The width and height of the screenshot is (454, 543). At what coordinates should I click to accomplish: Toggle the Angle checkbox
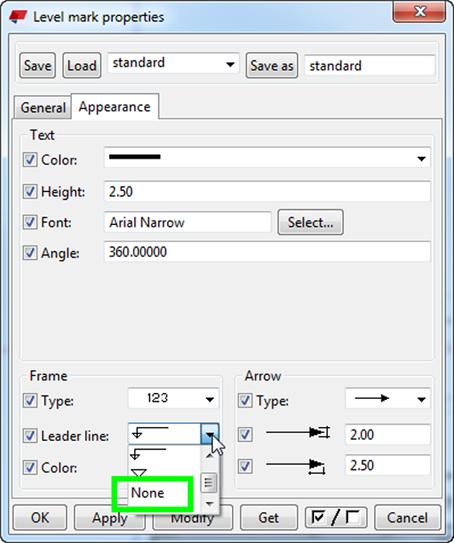click(x=30, y=253)
